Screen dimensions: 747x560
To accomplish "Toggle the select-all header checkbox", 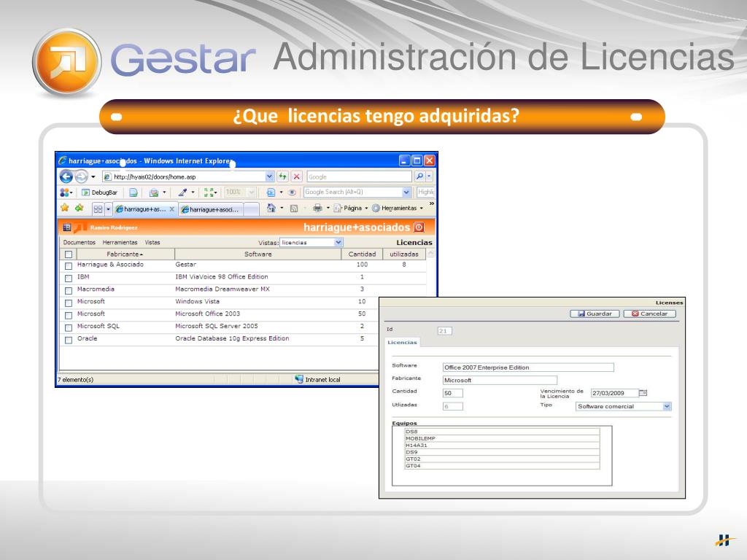I will tap(69, 254).
